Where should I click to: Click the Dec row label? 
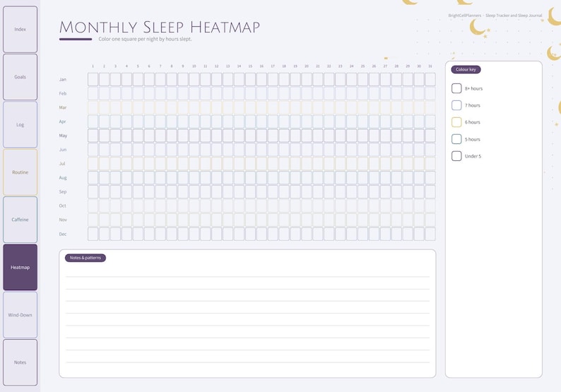[x=63, y=234]
